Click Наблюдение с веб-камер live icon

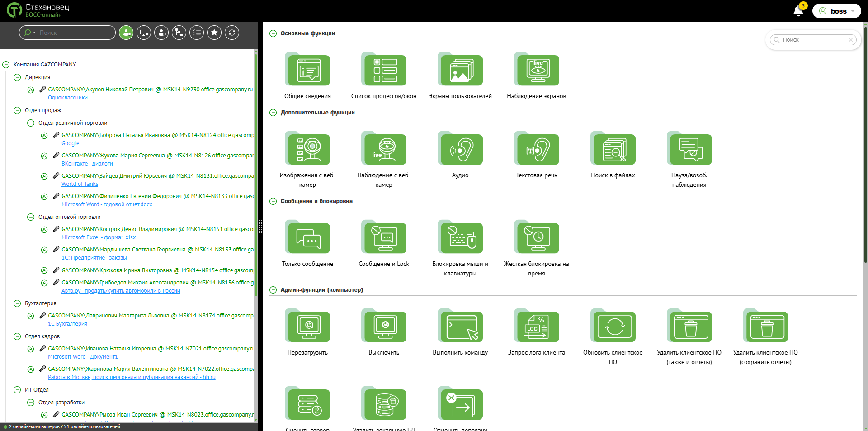384,149
